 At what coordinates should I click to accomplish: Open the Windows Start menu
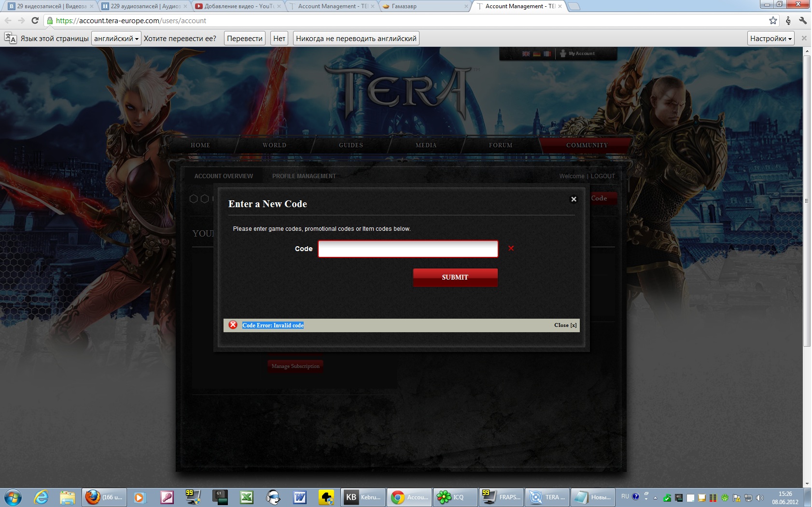point(13,497)
